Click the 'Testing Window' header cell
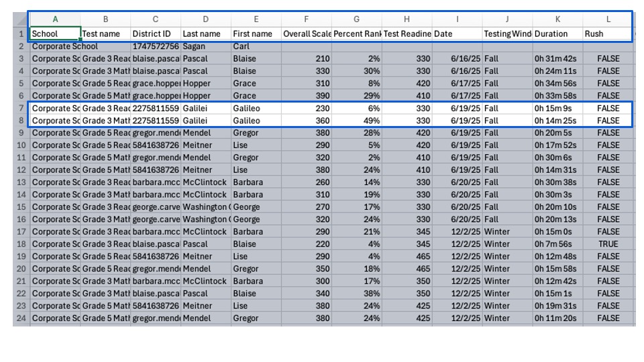644x362 pixels. [x=507, y=34]
